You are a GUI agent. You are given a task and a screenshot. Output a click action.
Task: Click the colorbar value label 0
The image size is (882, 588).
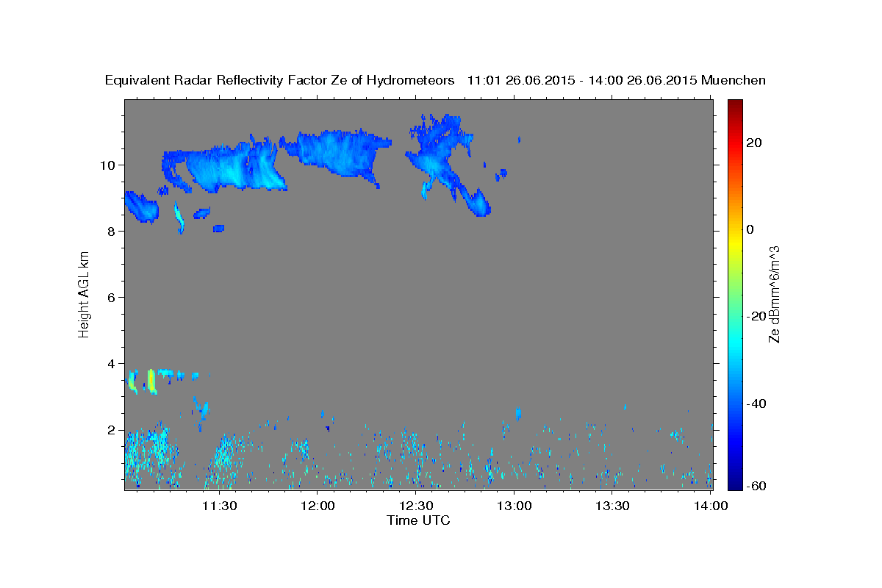pos(750,229)
